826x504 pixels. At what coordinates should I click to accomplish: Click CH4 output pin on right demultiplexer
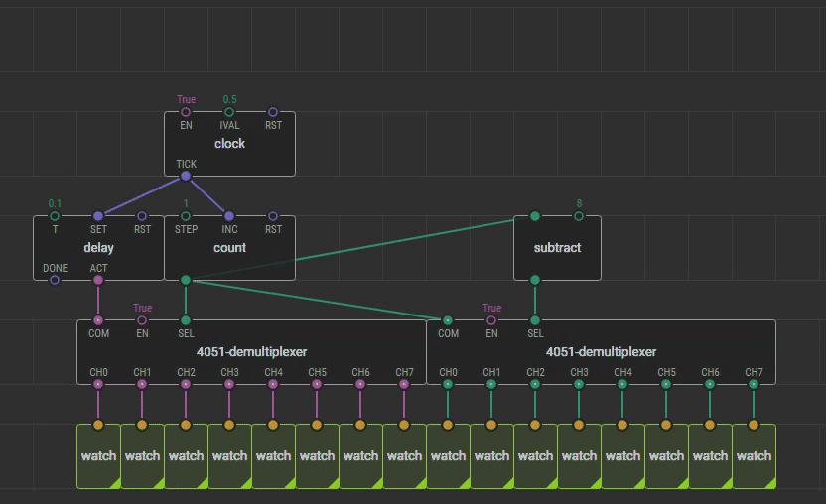622,385
